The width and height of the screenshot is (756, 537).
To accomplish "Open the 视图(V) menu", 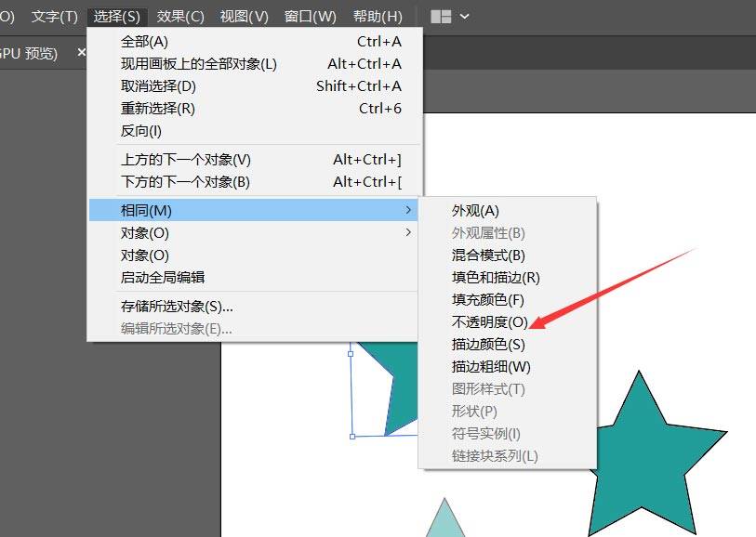I will pos(244,17).
